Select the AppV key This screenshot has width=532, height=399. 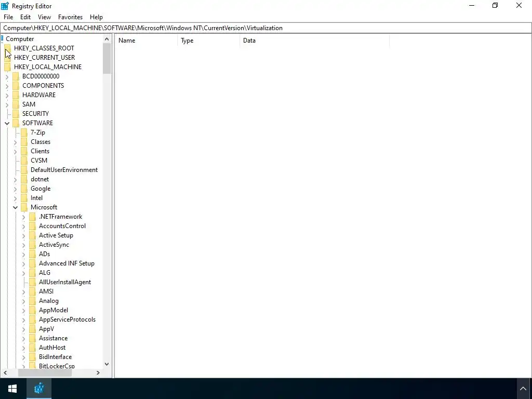[x=46, y=329]
